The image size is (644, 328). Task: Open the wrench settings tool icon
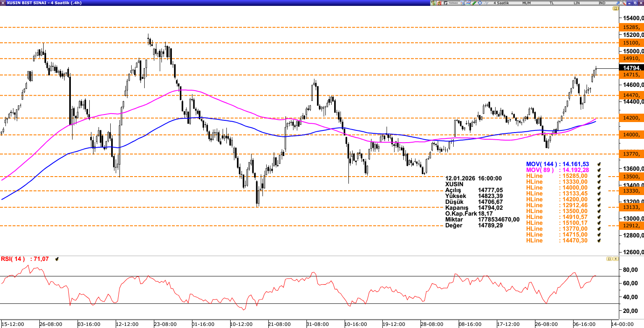coord(623,3)
